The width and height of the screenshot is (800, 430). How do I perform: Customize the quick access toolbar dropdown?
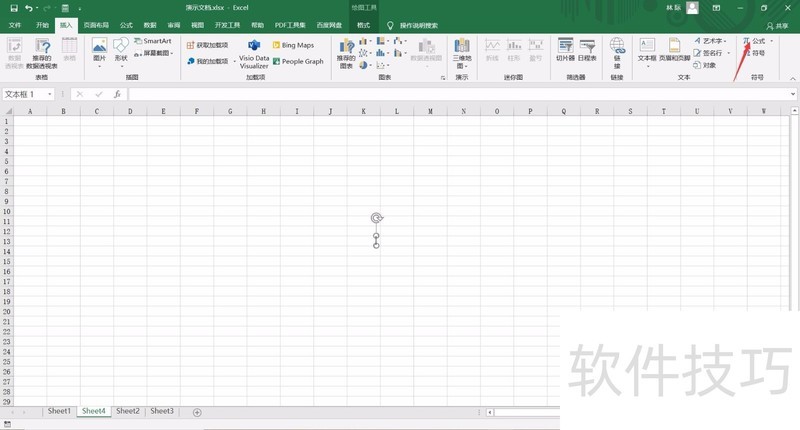[x=80, y=9]
